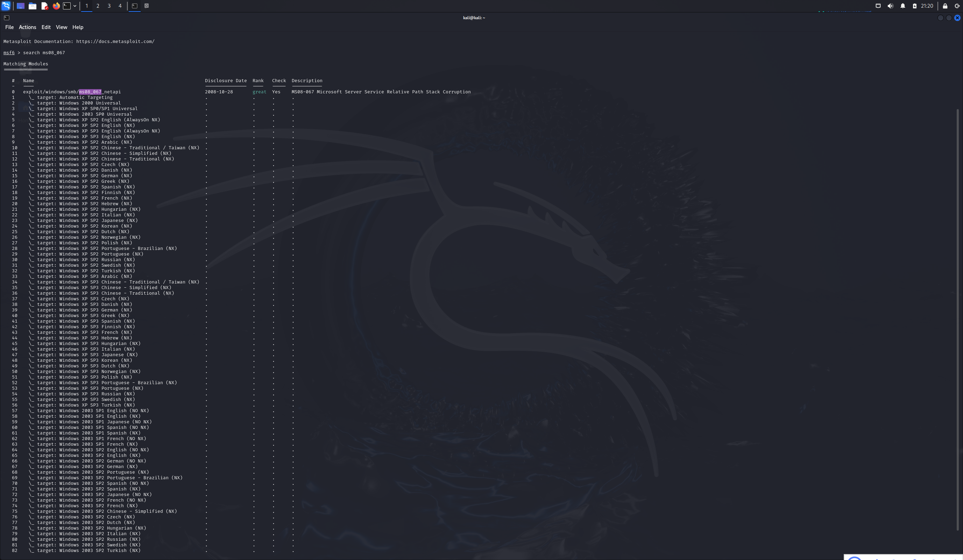Open the Actions menu

coord(28,27)
